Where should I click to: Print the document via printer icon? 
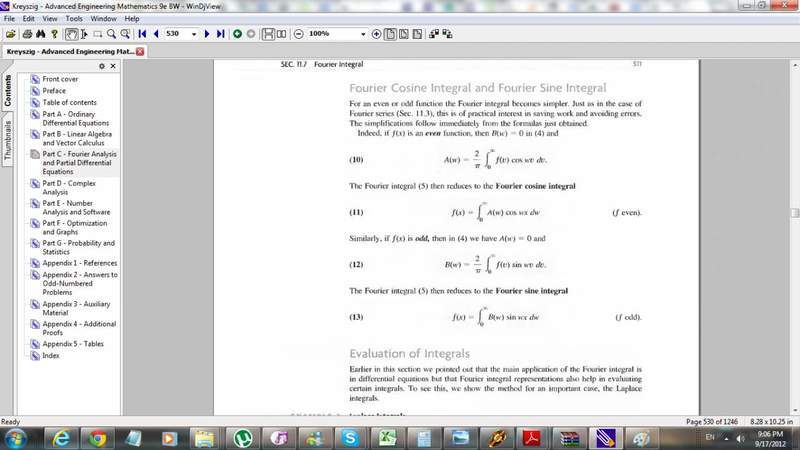[28, 34]
